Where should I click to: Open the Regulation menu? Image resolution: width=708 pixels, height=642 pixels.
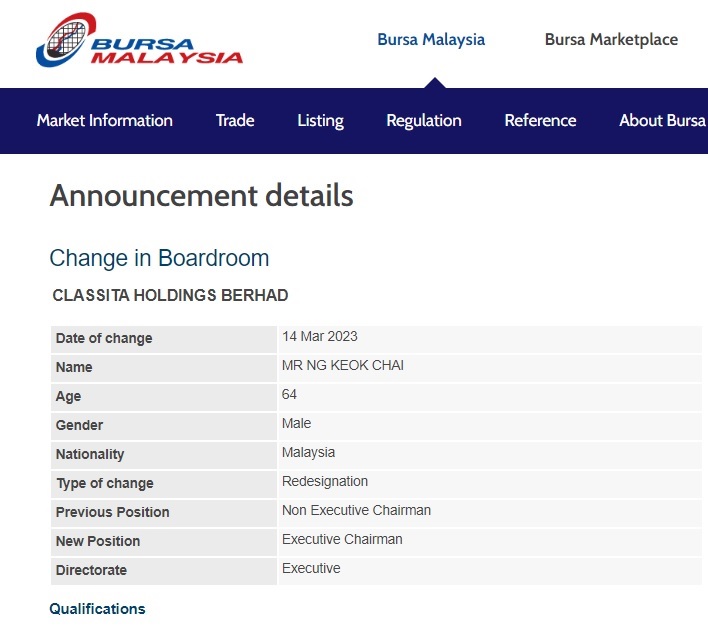424,121
